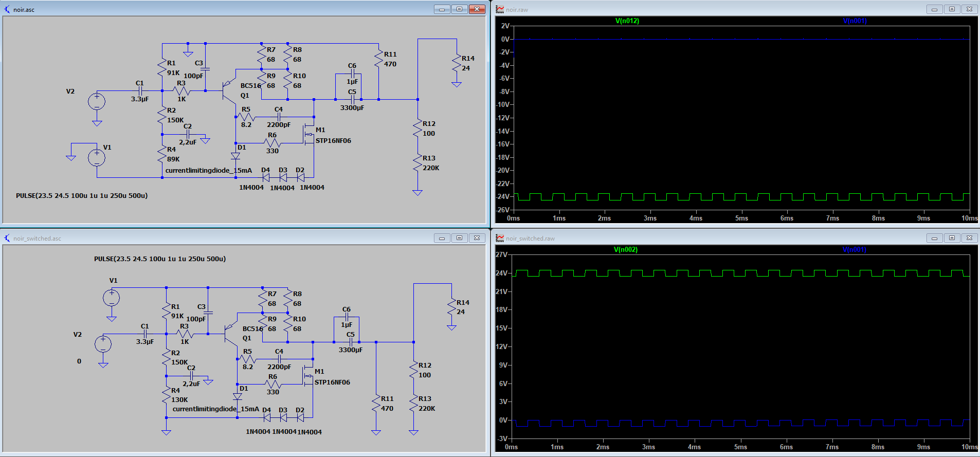Click the C5 3300µF capacitor value in noir.asc
Image resolution: width=980 pixels, height=457 pixels.
[352, 108]
